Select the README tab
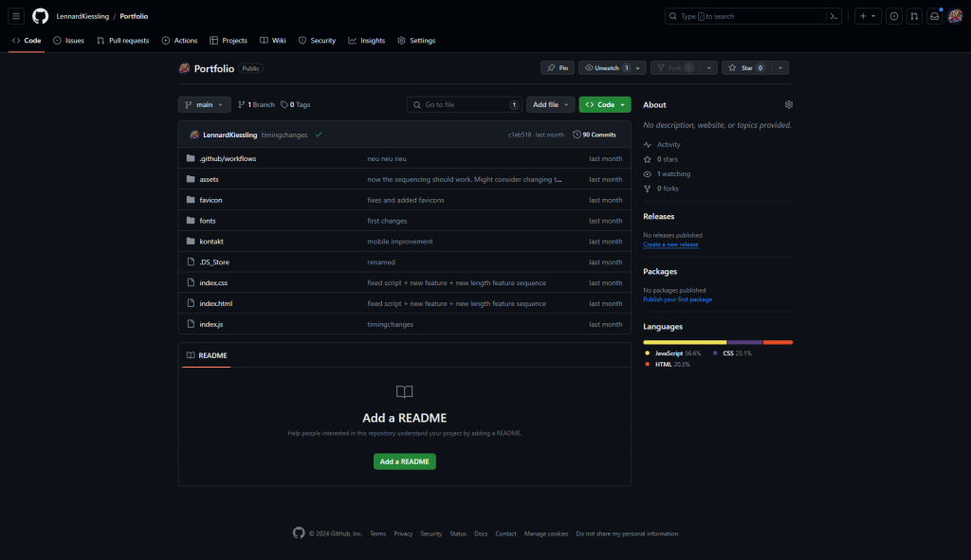Image resolution: width=971 pixels, height=560 pixels. (x=207, y=355)
